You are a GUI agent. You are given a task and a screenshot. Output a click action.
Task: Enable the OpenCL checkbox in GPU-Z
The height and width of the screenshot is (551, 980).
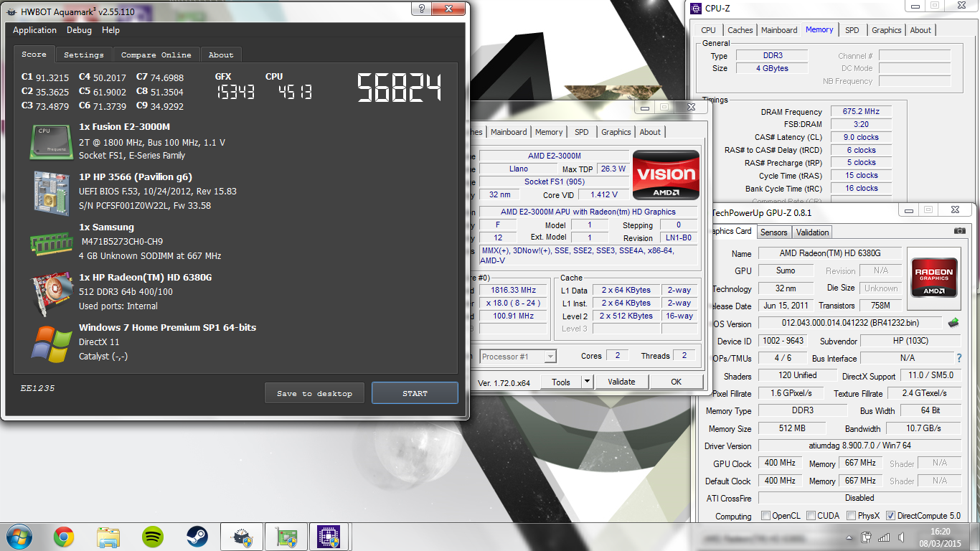click(x=766, y=516)
